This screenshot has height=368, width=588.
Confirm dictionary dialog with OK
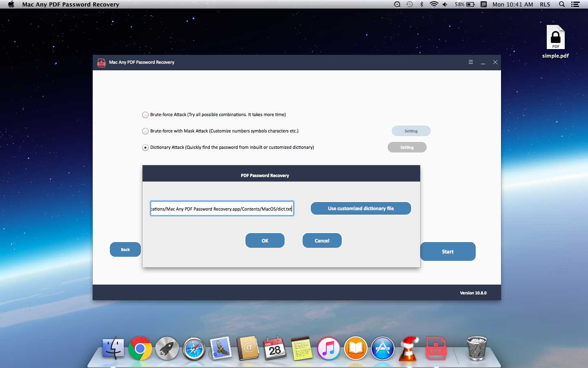[x=265, y=240]
